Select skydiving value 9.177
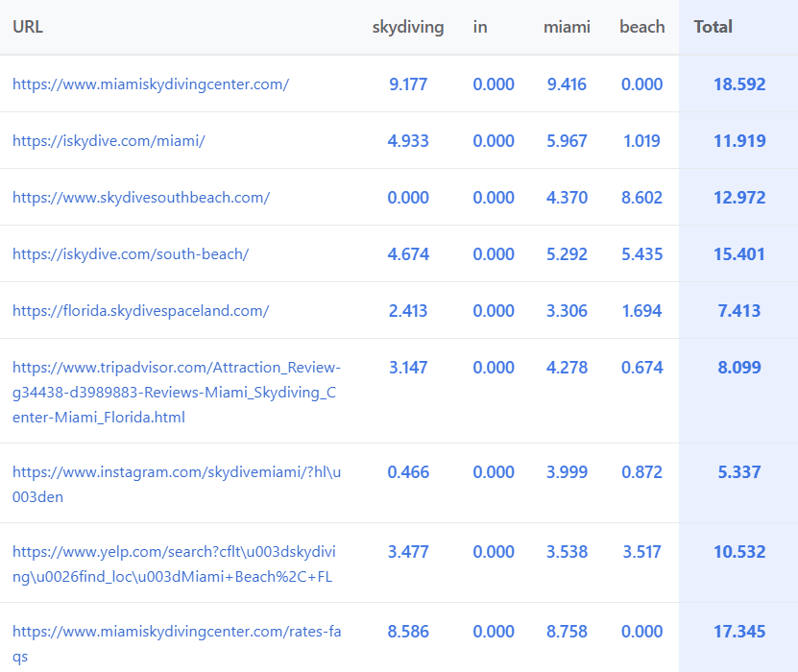This screenshot has height=672, width=798. (x=408, y=84)
